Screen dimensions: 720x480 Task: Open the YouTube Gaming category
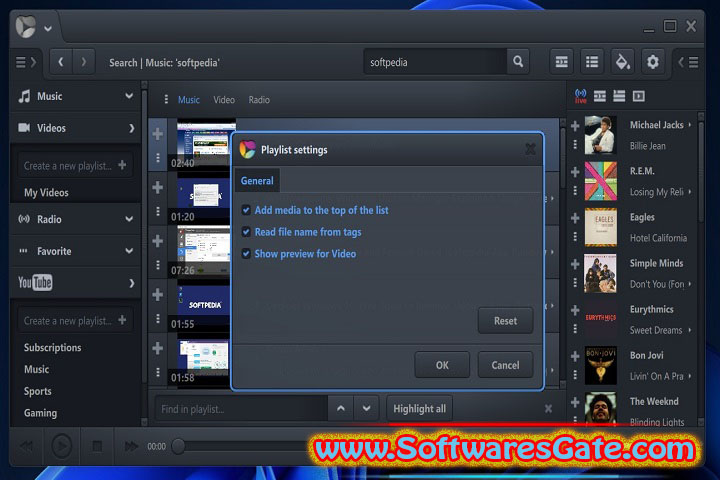tap(40, 413)
